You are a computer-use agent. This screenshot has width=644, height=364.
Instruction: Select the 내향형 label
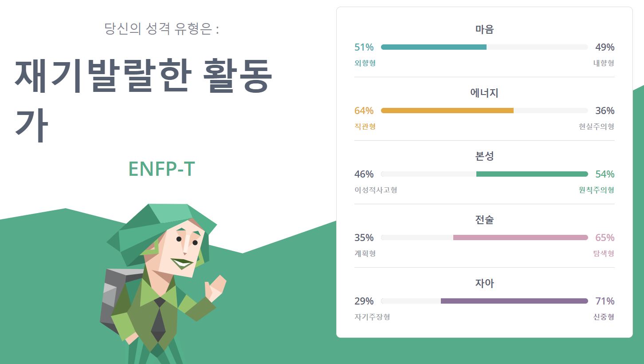coord(604,63)
